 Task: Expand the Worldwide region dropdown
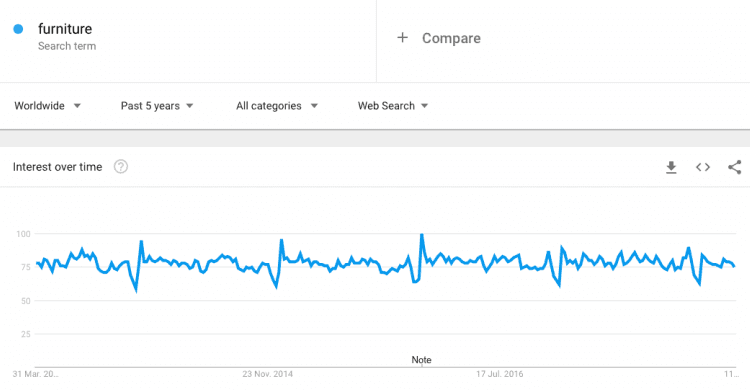(47, 106)
